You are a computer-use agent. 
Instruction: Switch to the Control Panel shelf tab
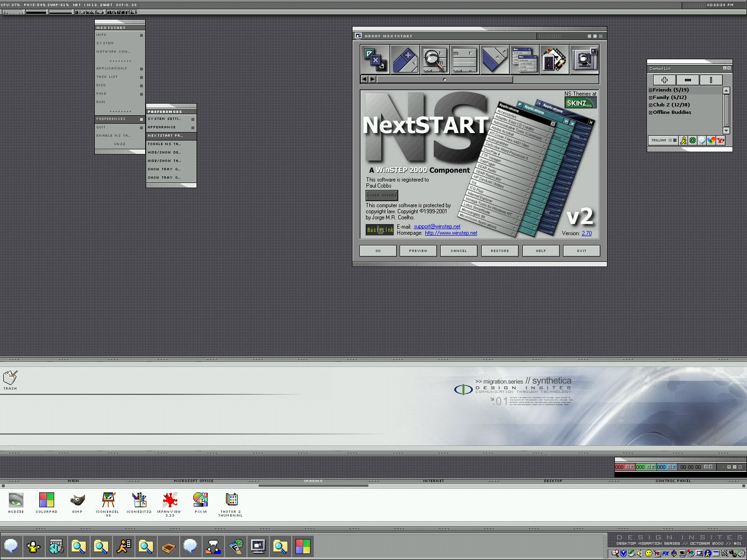[673, 481]
